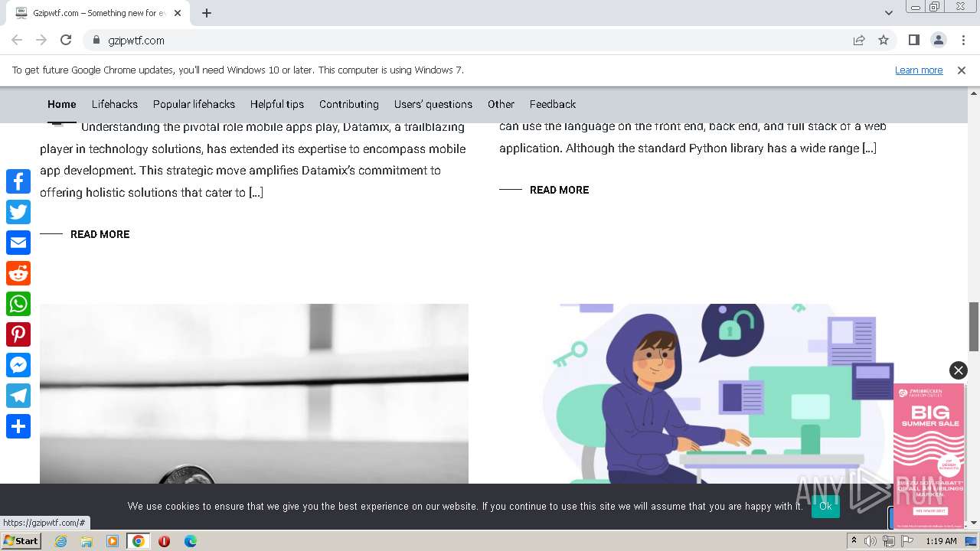Reload the page in Chrome
The height and width of the screenshot is (551, 980).
click(x=66, y=40)
